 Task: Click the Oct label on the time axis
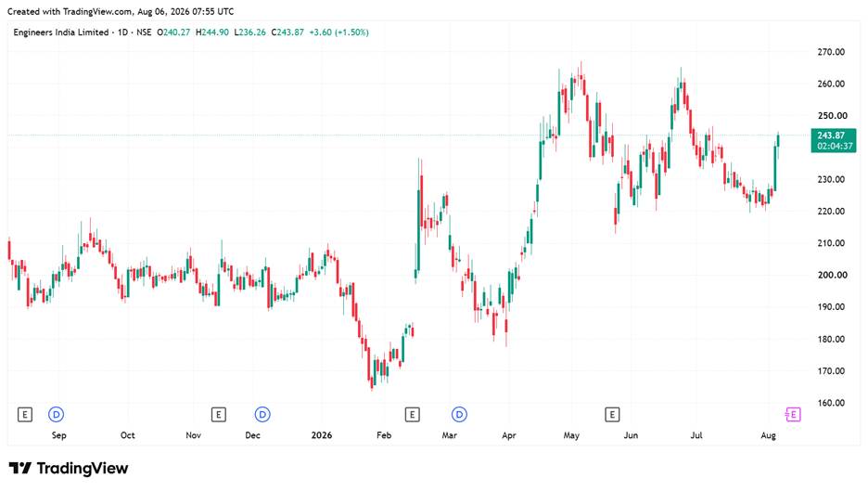coord(127,435)
